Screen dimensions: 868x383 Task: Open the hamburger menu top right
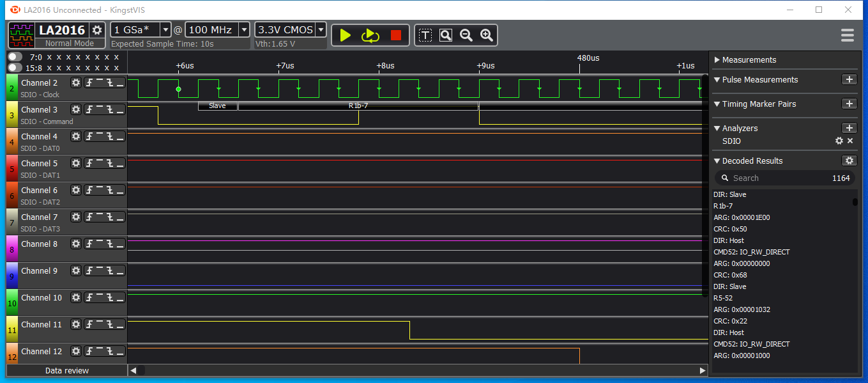coord(847,35)
